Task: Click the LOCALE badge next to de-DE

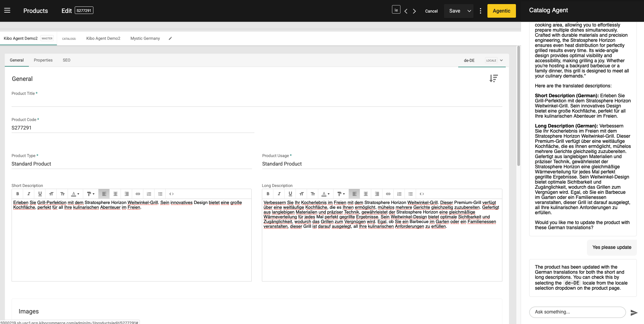Action: click(491, 61)
